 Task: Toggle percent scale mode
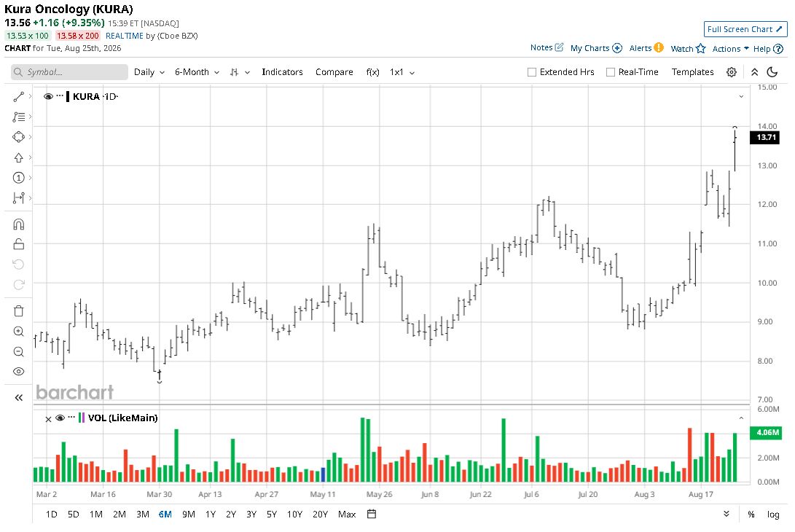751,515
